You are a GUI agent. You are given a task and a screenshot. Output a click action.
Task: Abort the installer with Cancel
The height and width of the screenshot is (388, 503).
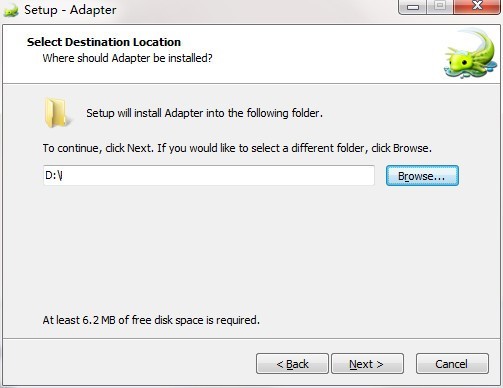click(x=452, y=364)
